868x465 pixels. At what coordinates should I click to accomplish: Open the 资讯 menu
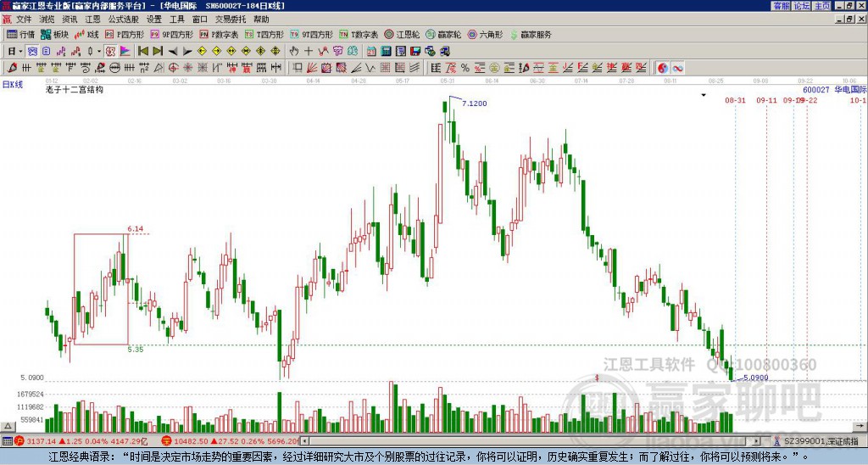pos(70,20)
